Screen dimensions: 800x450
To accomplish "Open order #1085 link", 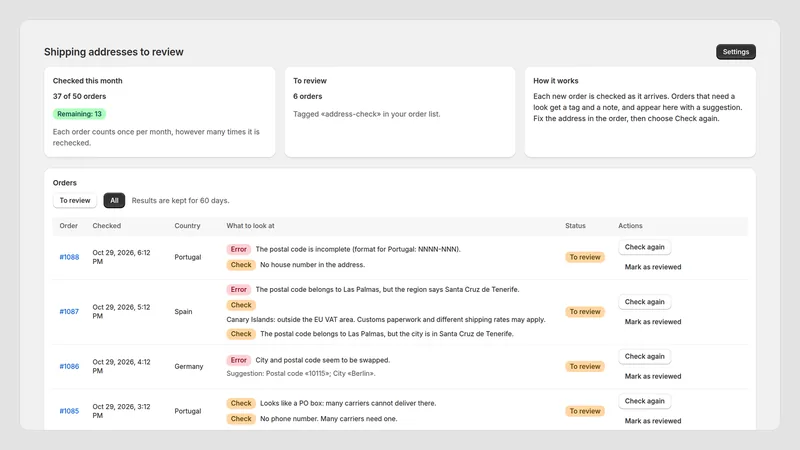I will point(69,411).
